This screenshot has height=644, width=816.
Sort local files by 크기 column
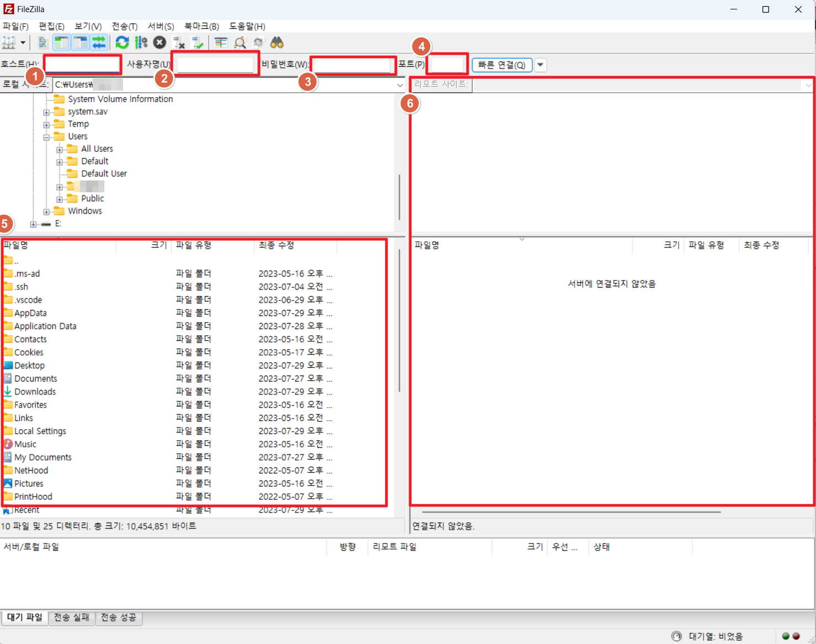[144, 245]
